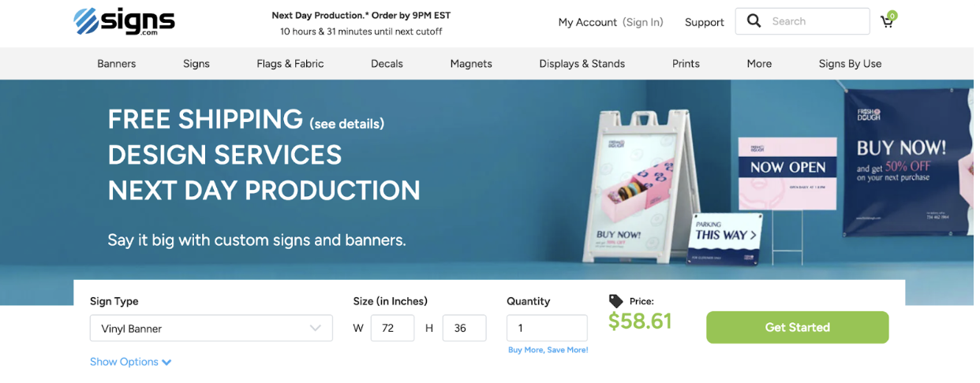Screen dimensions: 980x383
Task: Click the free shipping see details link
Action: coord(346,124)
